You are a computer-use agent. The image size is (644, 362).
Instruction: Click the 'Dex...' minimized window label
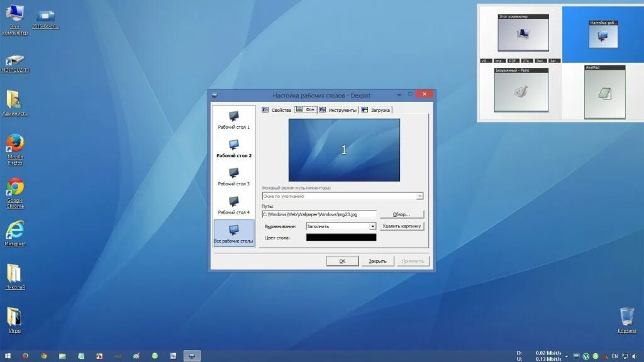tap(541, 61)
